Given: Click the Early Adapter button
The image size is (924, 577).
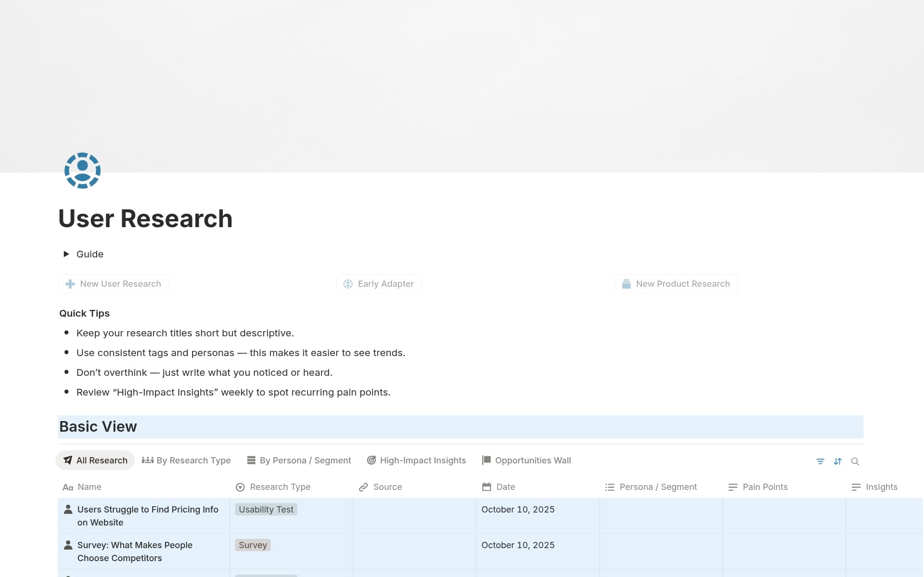Looking at the screenshot, I should pos(379,283).
